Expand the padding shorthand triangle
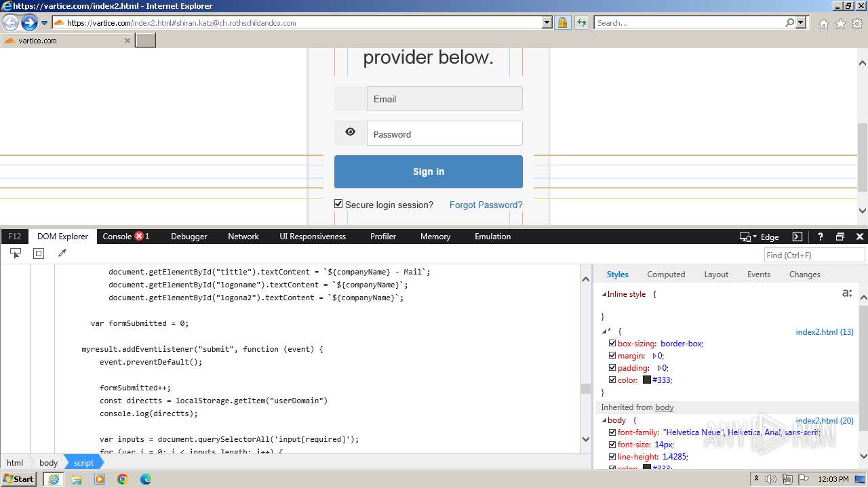 coord(659,368)
